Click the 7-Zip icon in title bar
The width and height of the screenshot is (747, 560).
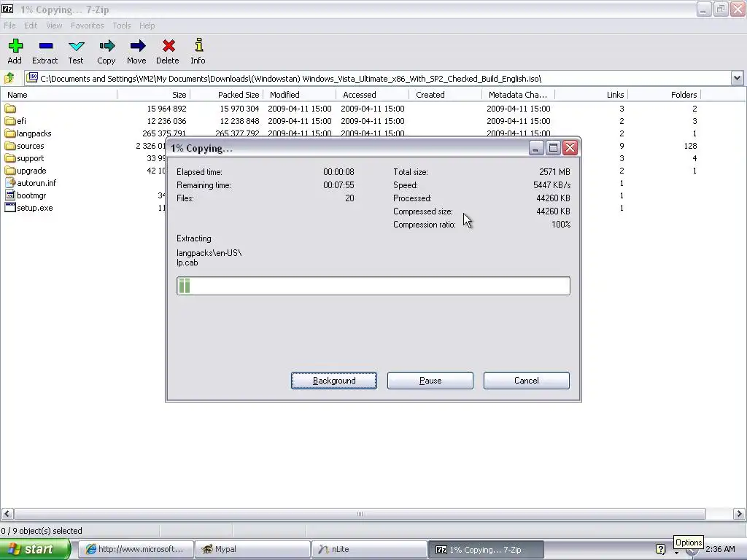(x=7, y=9)
